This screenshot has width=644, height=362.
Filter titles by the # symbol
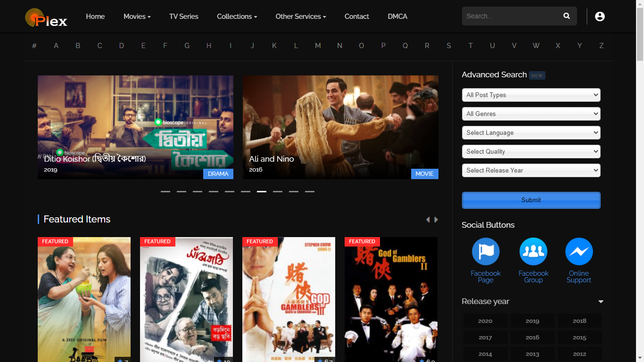click(34, 46)
